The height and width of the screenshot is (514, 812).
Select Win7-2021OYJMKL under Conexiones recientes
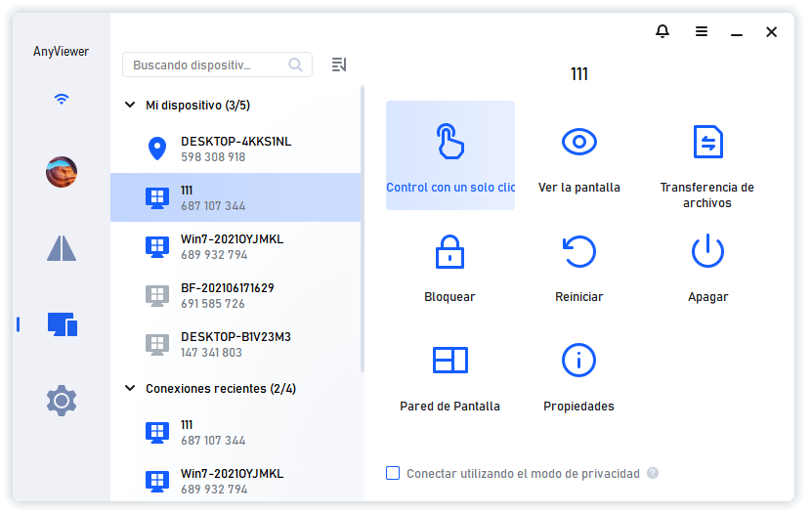pos(235,481)
